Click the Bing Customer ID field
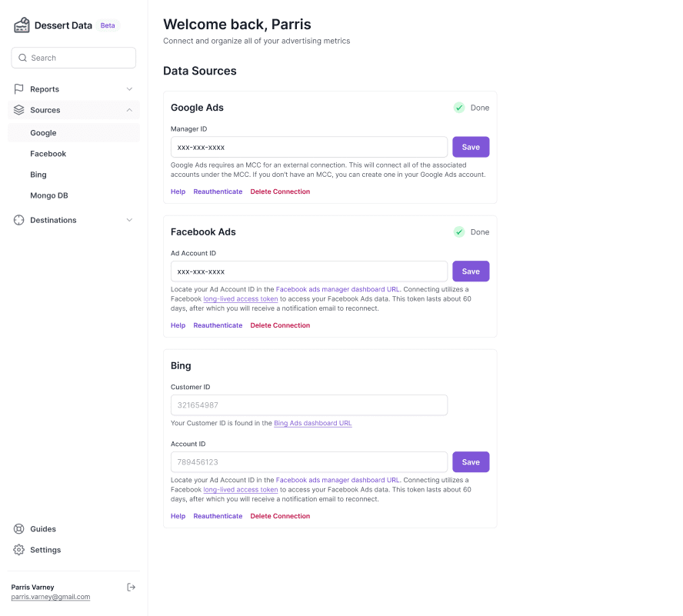 pyautogui.click(x=309, y=405)
